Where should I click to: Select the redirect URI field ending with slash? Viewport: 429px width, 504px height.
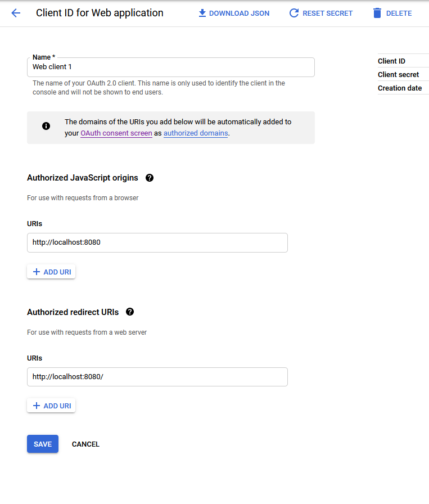click(157, 377)
